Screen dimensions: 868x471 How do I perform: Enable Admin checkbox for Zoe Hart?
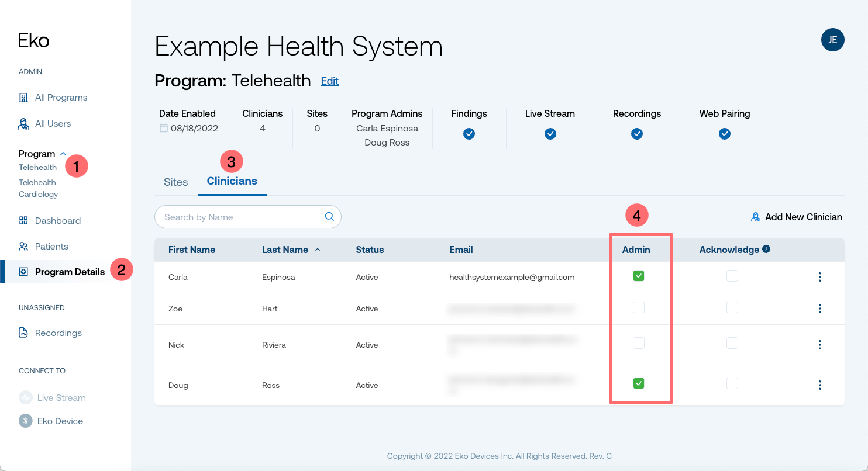coord(639,307)
